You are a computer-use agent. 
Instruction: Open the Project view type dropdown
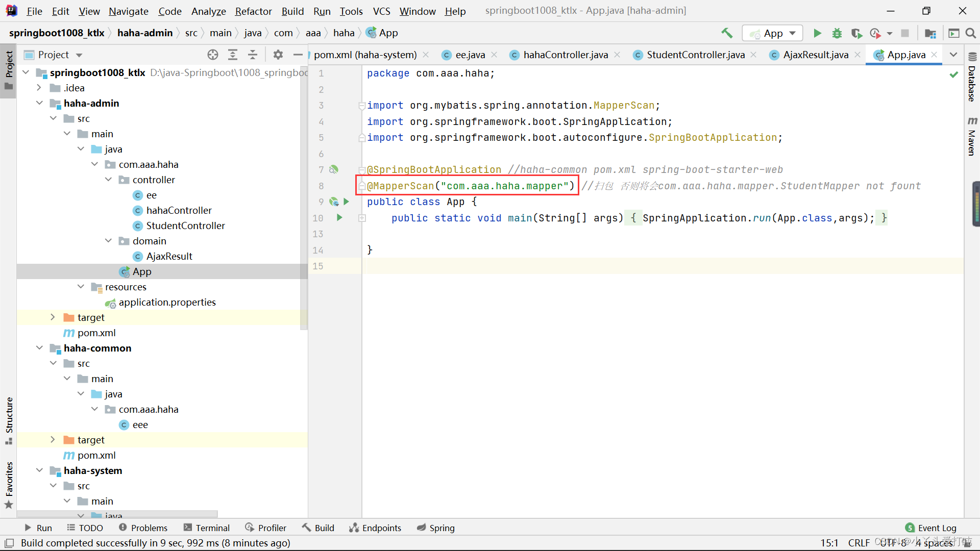click(x=79, y=55)
